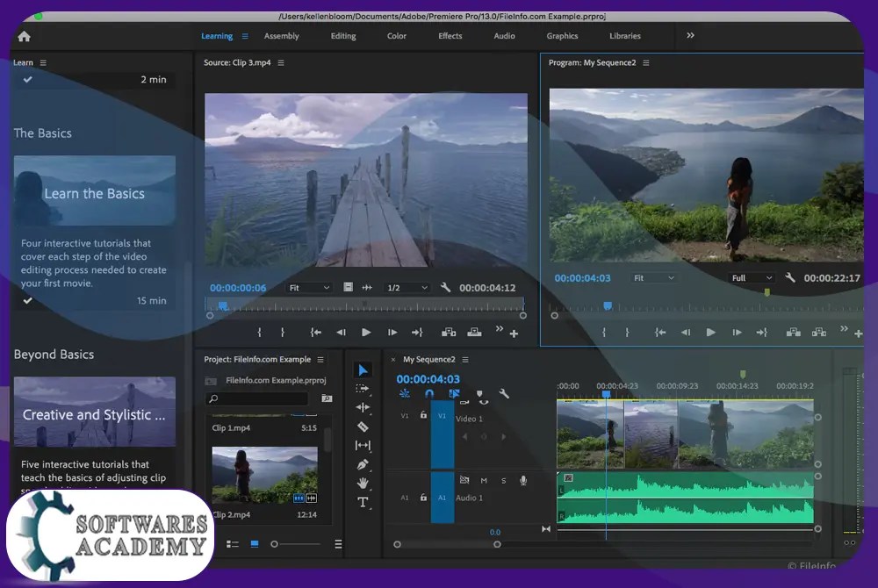Mute the Audio 1 track
The height and width of the screenshot is (588, 878).
[484, 481]
